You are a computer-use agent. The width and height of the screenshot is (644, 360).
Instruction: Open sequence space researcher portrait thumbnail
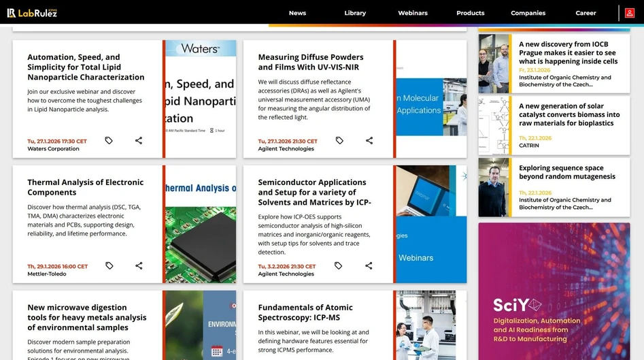pos(494,187)
